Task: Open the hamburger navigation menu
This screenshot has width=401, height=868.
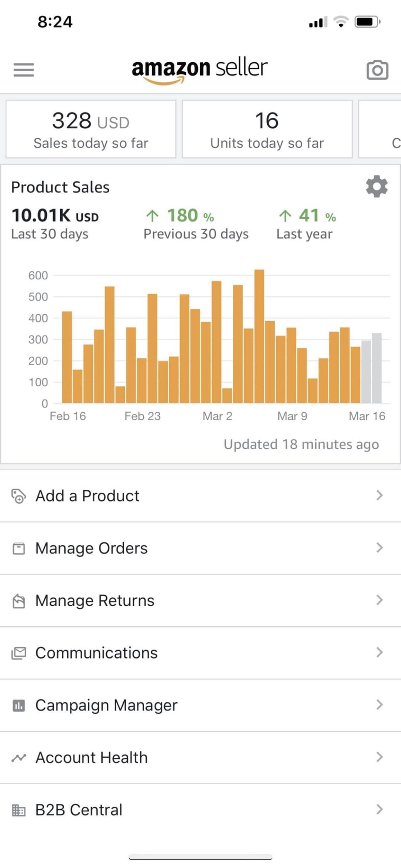Action: [x=24, y=69]
